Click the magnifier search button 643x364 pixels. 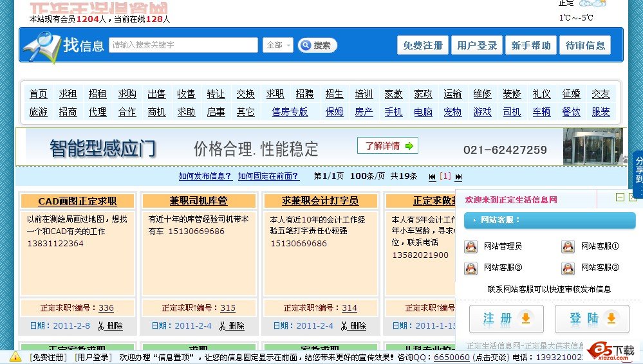tap(317, 45)
